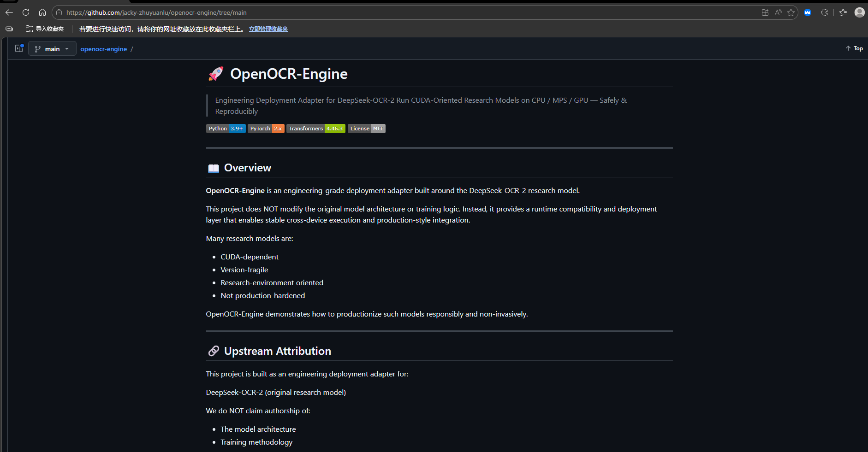Click the 'CUDA-dependent' list item

coord(250,257)
